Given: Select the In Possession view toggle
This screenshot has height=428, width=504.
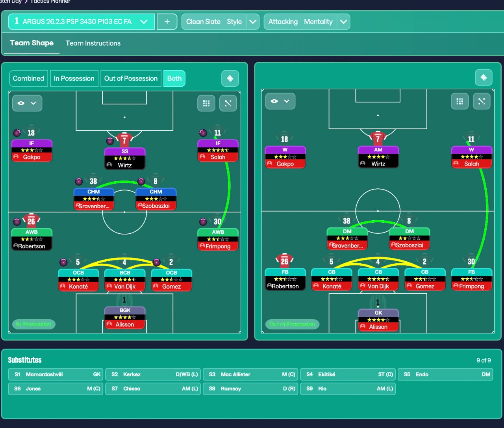Looking at the screenshot, I should 74,78.
